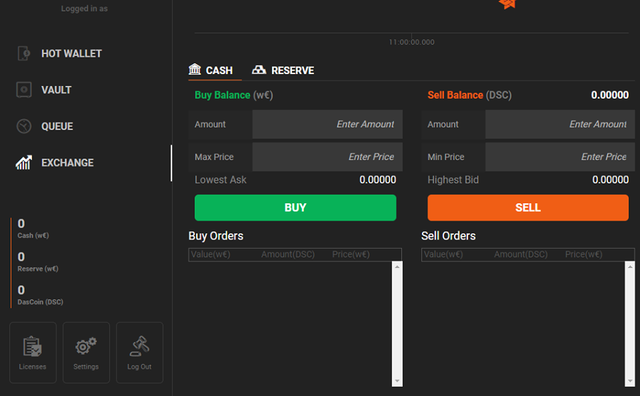This screenshot has width=640, height=396.
Task: Click the orange SELL button
Action: [528, 207]
